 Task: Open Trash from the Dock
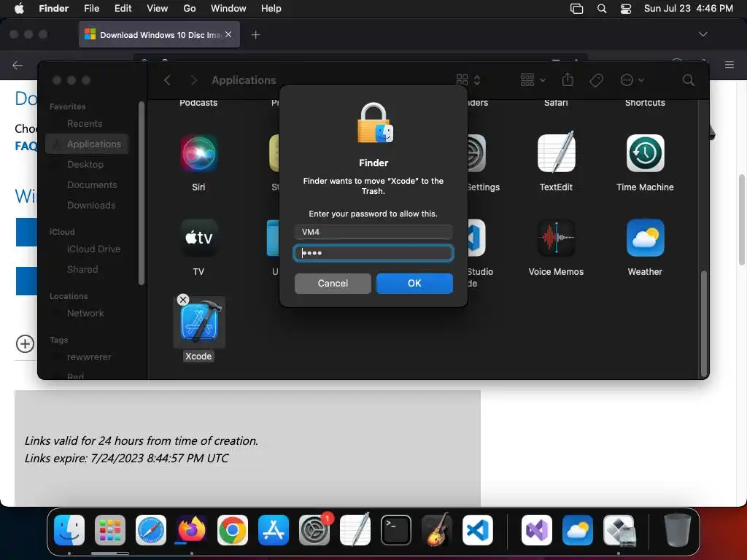pos(677,529)
